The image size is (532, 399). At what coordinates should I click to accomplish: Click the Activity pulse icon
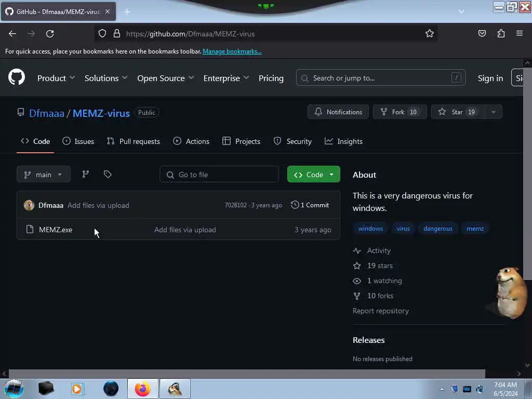pyautogui.click(x=357, y=251)
